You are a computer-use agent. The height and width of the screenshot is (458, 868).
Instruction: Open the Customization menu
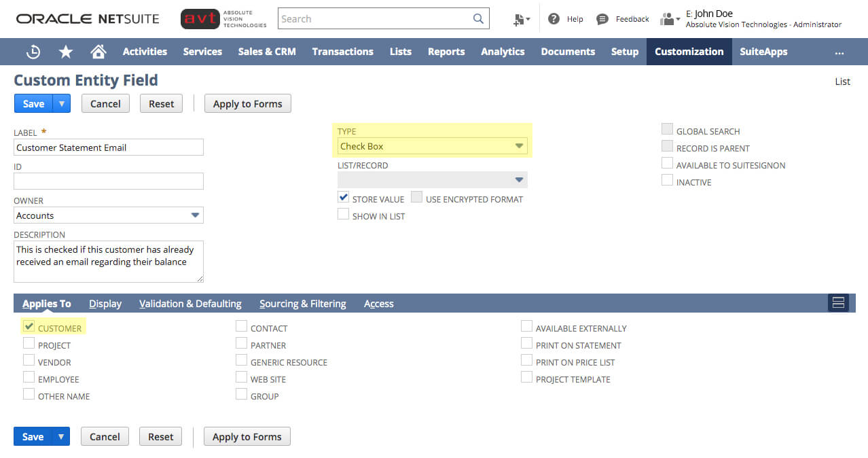point(689,51)
